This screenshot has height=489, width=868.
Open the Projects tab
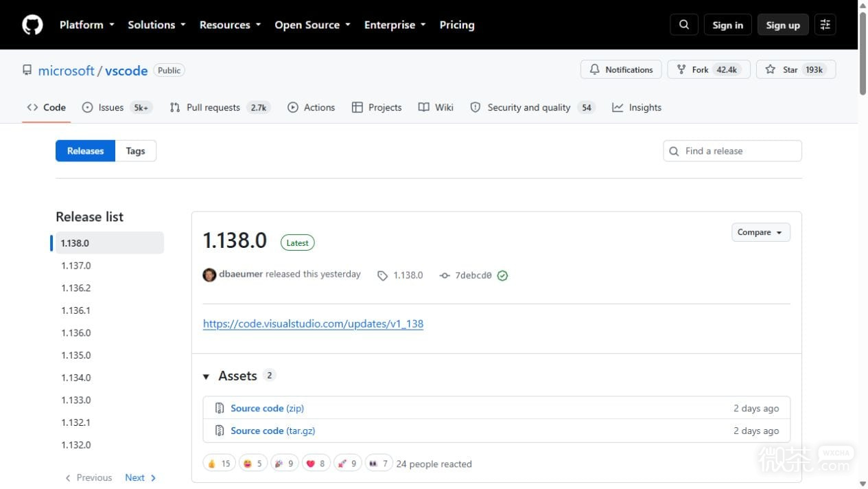coord(377,107)
